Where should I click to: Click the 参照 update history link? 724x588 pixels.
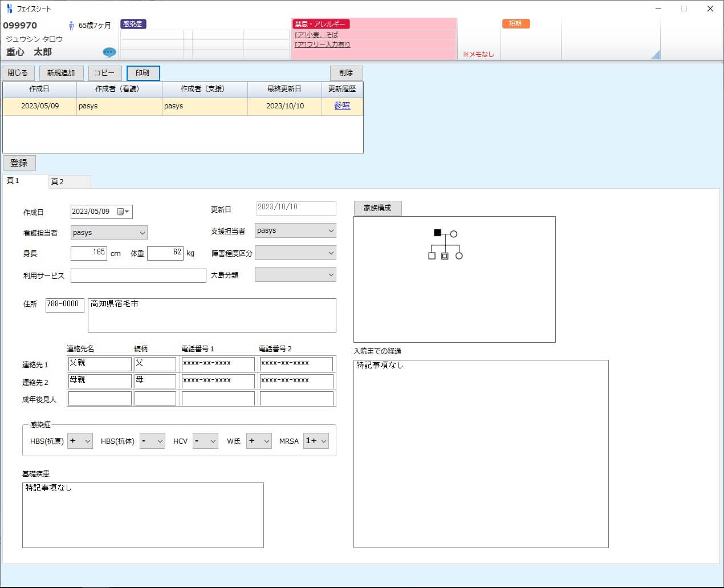pos(342,106)
